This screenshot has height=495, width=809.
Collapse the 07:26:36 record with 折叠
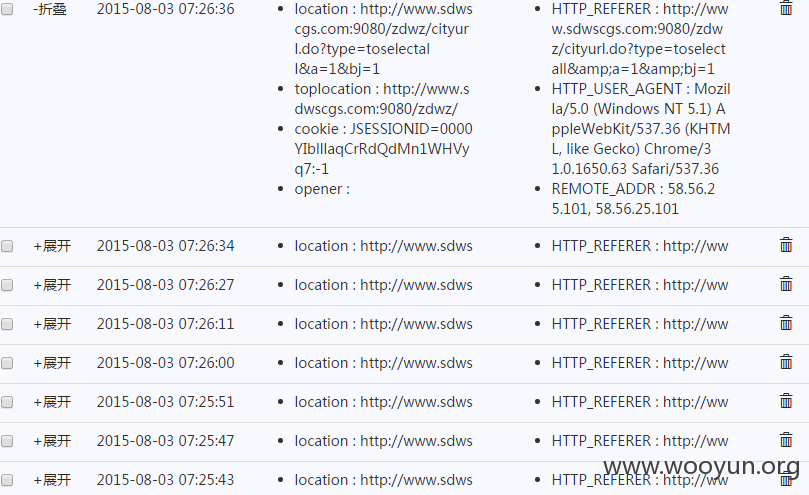tap(50, 9)
